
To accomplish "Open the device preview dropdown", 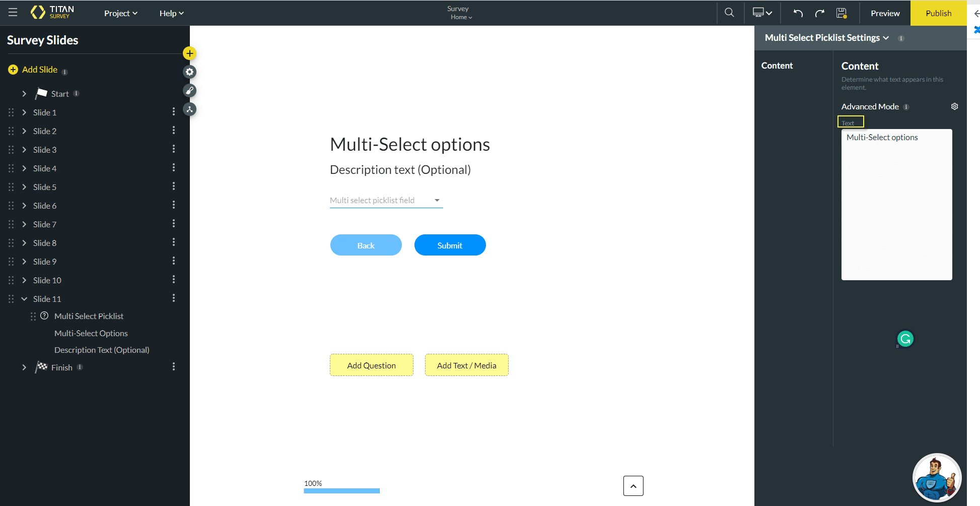I will [761, 13].
